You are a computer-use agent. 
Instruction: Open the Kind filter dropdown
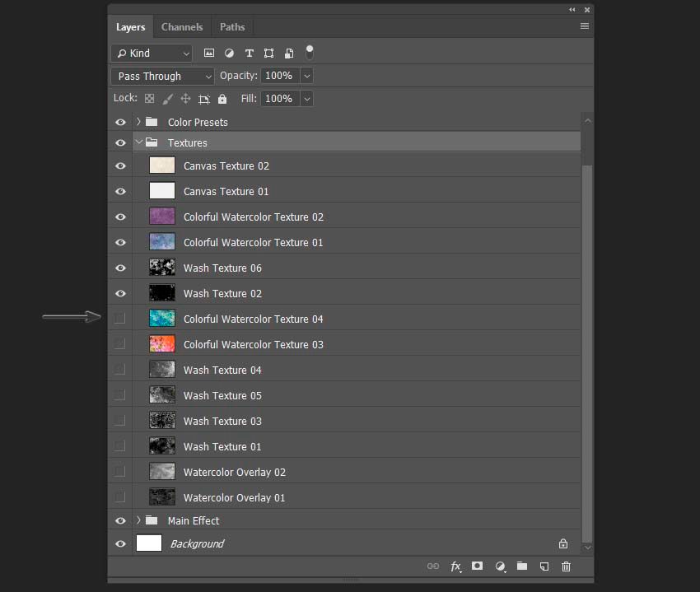pos(152,54)
